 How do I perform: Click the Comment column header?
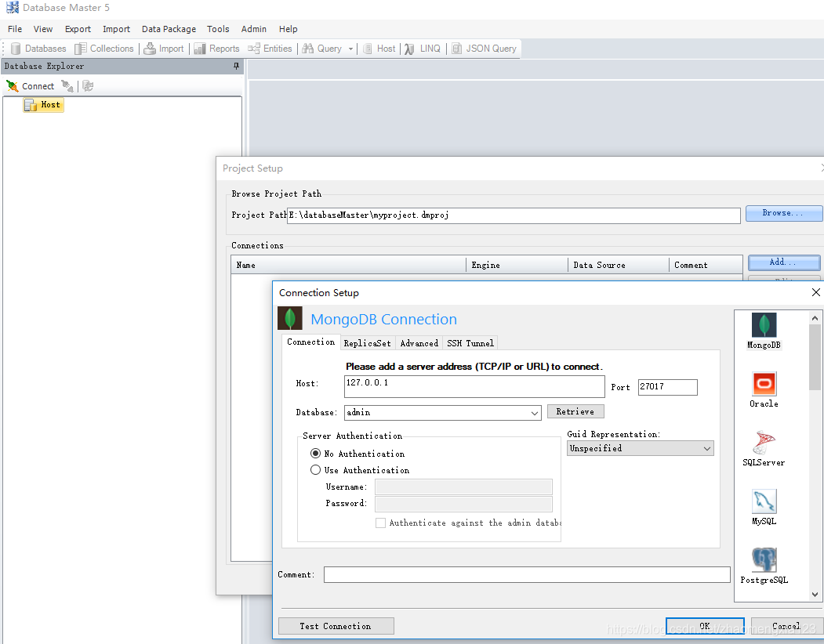[706, 266]
